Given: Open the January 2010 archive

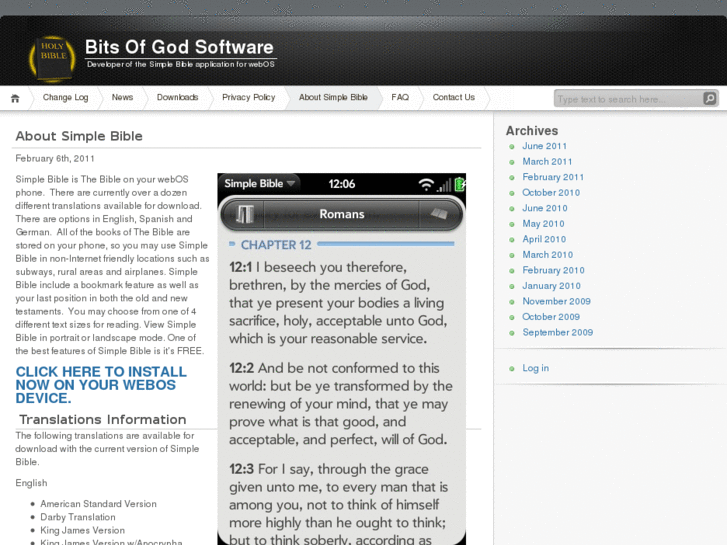Looking at the screenshot, I should pyautogui.click(x=552, y=286).
